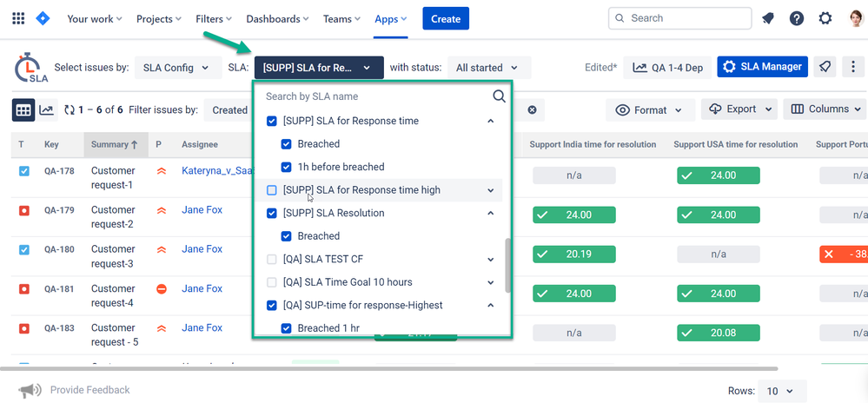Open the Kateryna_v_Saa assignee link

click(216, 171)
